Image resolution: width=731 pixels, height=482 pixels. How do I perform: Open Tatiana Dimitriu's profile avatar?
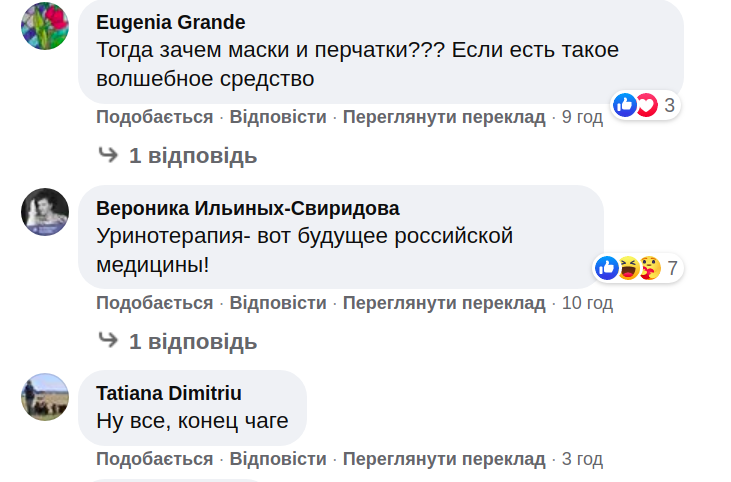coord(45,397)
